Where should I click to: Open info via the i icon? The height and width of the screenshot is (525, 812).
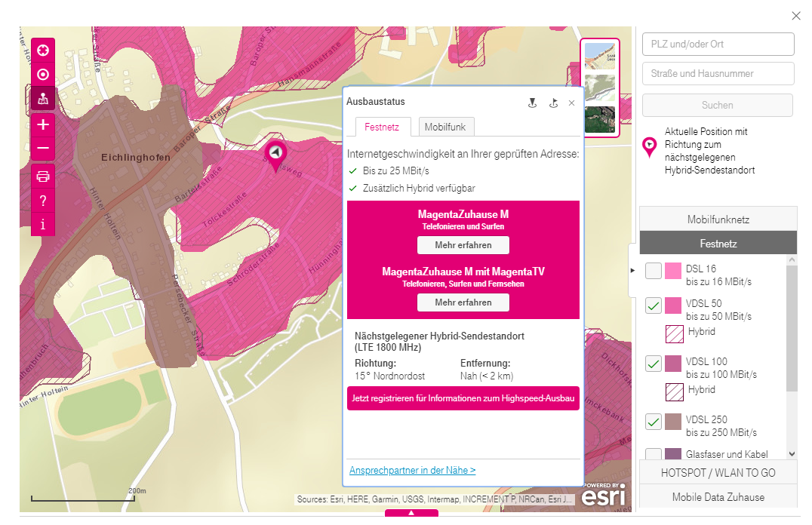pos(43,224)
